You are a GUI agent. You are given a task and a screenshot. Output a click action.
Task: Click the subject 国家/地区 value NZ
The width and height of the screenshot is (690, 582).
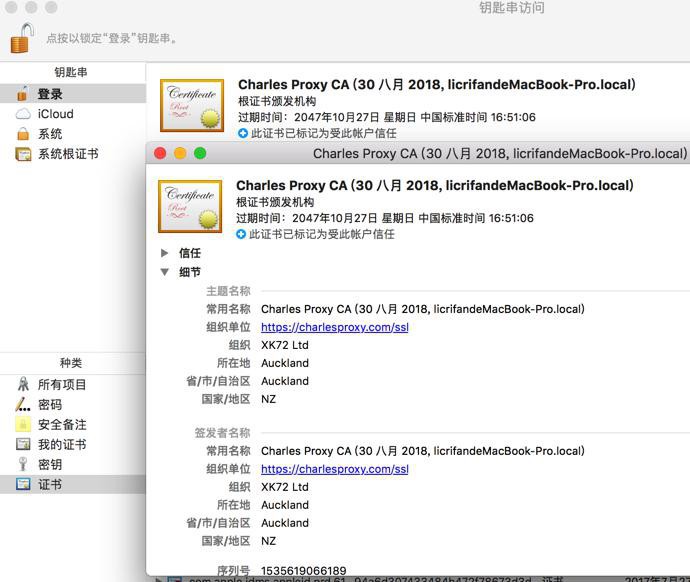268,399
